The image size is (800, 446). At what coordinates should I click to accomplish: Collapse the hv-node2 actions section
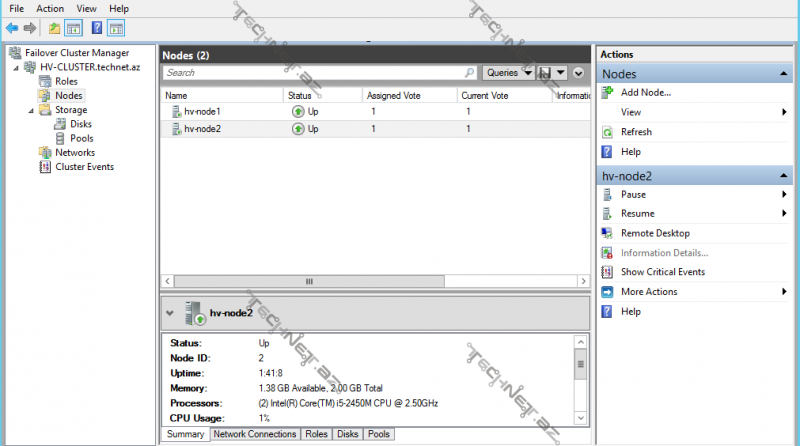784,176
